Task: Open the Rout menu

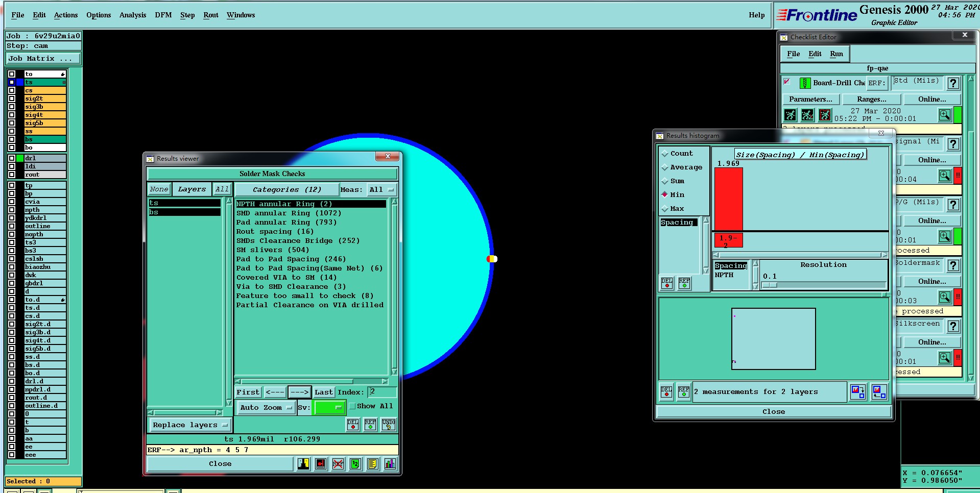Action: (211, 15)
